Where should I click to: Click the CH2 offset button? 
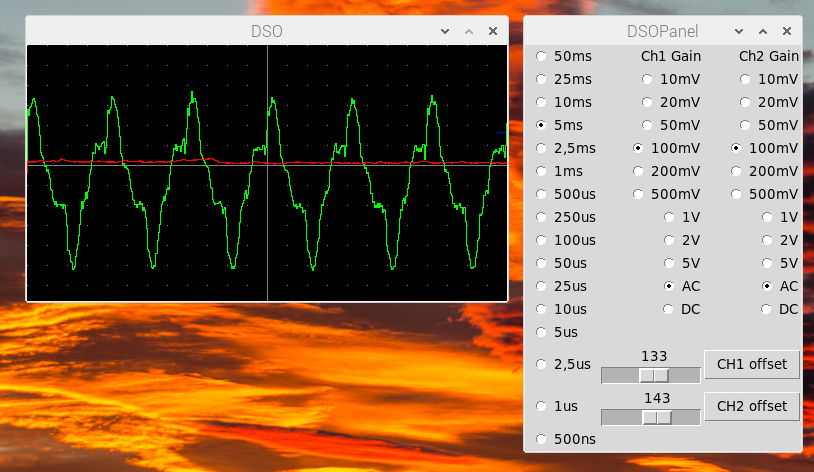point(752,406)
